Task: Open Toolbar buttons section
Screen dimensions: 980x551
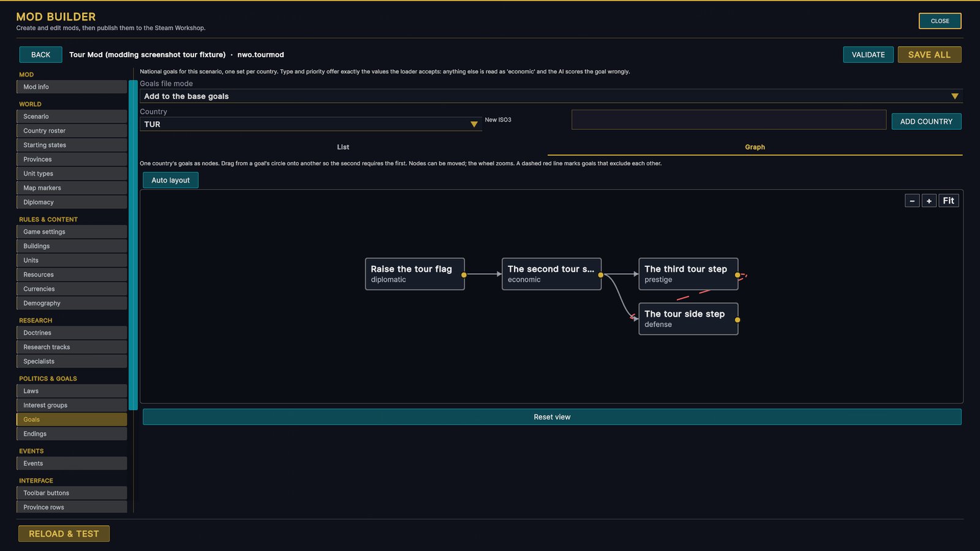Action: coord(72,493)
